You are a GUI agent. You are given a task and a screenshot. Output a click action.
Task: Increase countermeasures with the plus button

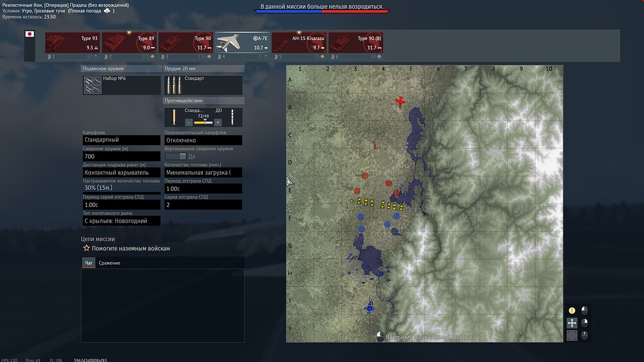click(x=218, y=122)
